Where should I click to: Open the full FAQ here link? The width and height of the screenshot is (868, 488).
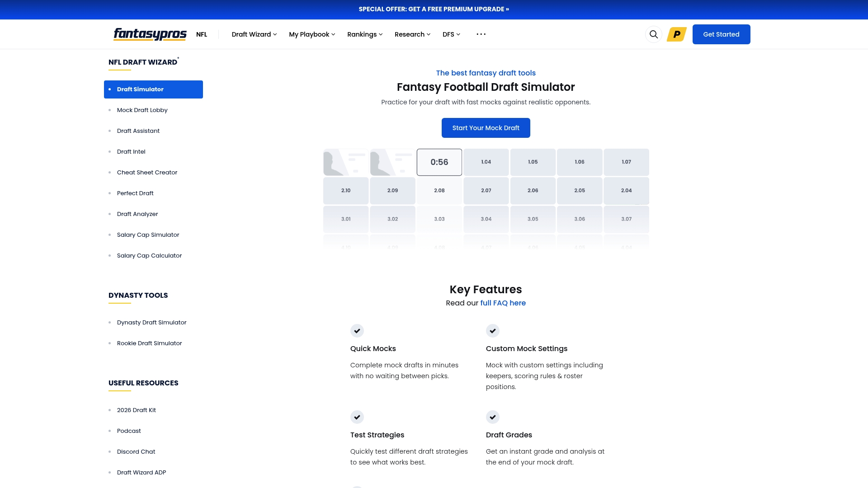click(503, 303)
